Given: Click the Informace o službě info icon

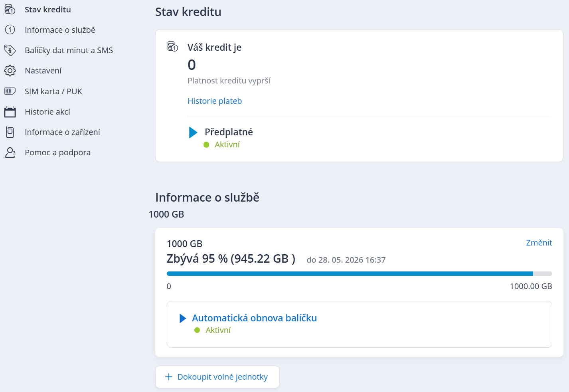Looking at the screenshot, I should pos(10,30).
